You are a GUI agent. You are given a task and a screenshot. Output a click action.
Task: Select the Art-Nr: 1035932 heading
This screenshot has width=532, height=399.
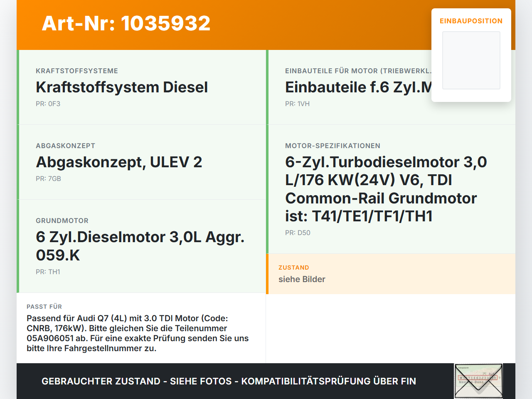tap(126, 23)
